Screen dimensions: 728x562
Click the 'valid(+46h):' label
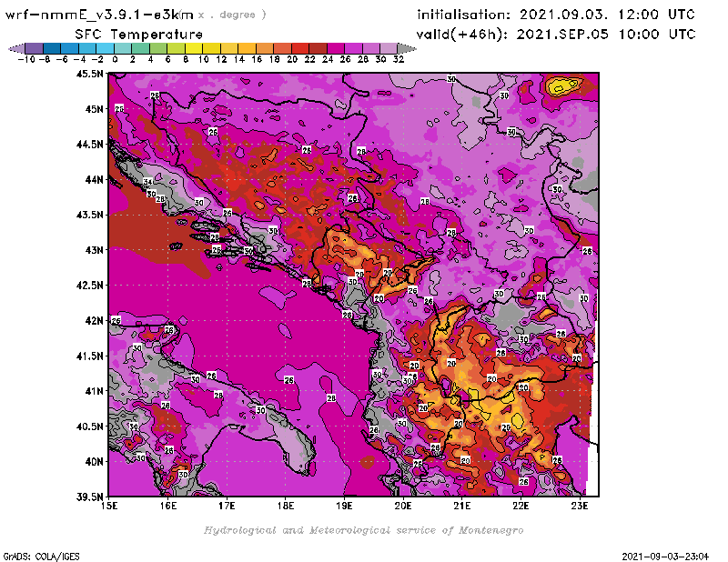pyautogui.click(x=462, y=35)
